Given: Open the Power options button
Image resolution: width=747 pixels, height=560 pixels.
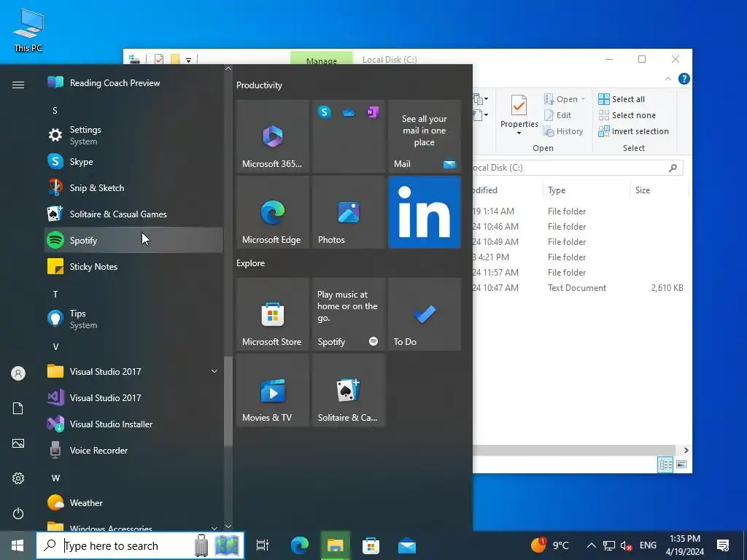Looking at the screenshot, I should (18, 513).
